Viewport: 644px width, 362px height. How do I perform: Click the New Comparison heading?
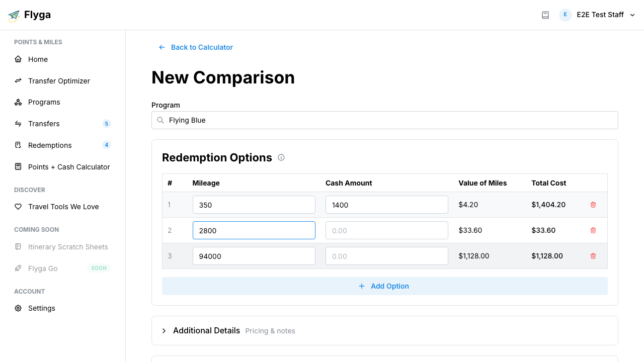[x=223, y=77]
